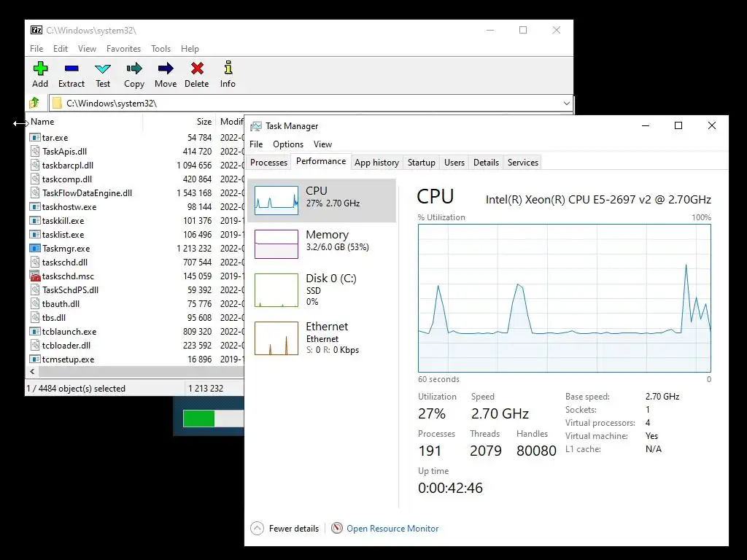Open the Favorites menu in 7-Zip
747x560 pixels.
(x=123, y=49)
